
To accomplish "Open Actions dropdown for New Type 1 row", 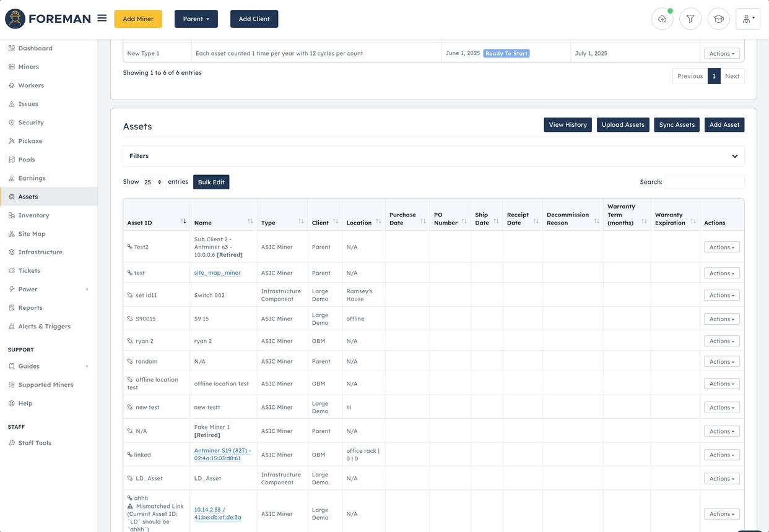I will [722, 53].
